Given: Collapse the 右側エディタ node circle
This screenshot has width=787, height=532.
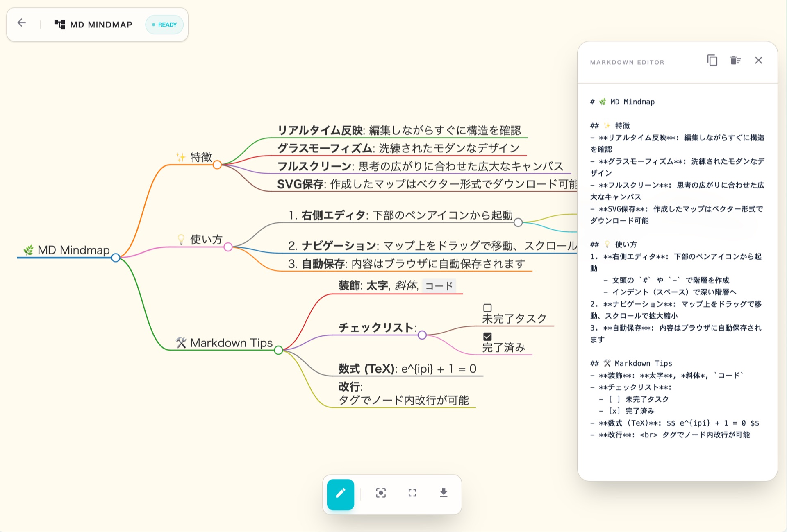Looking at the screenshot, I should [518, 222].
